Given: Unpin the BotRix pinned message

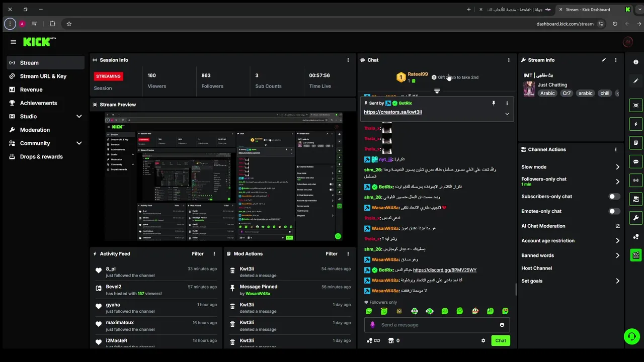Looking at the screenshot, I should [x=494, y=103].
